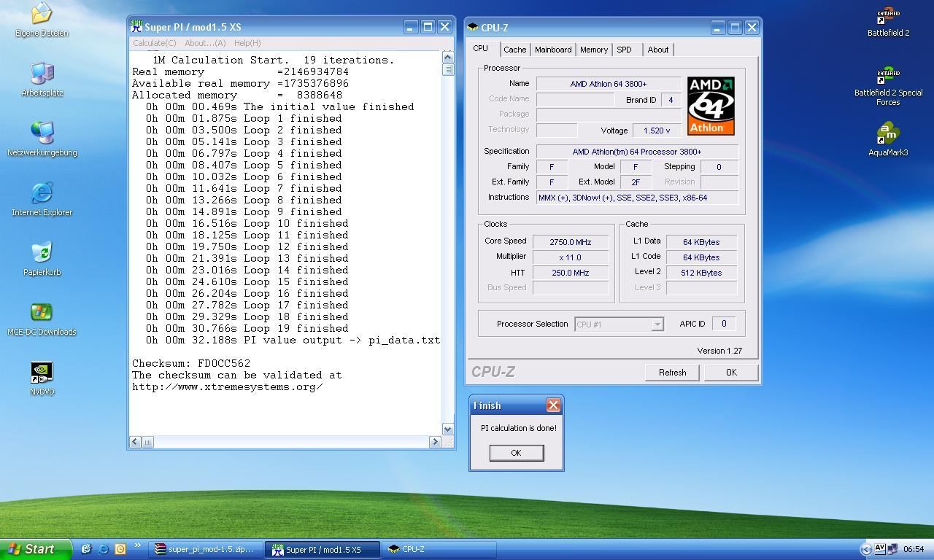
Task: Open the Processor Selection CPU #1 dropdown
Action: point(619,324)
